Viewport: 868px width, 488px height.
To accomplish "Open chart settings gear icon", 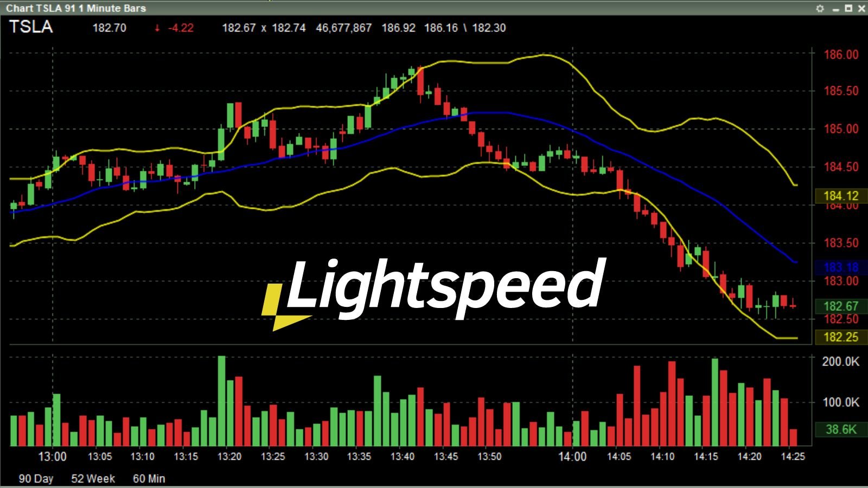I will pos(820,8).
